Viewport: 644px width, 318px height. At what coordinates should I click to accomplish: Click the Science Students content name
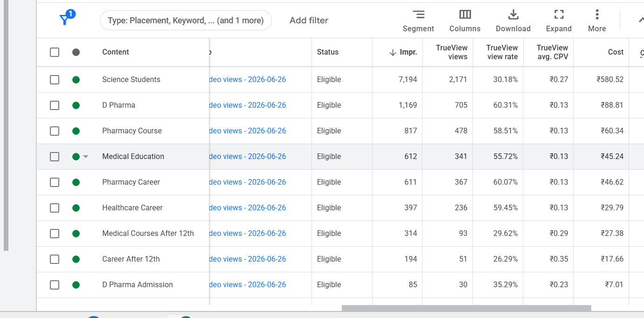click(131, 80)
